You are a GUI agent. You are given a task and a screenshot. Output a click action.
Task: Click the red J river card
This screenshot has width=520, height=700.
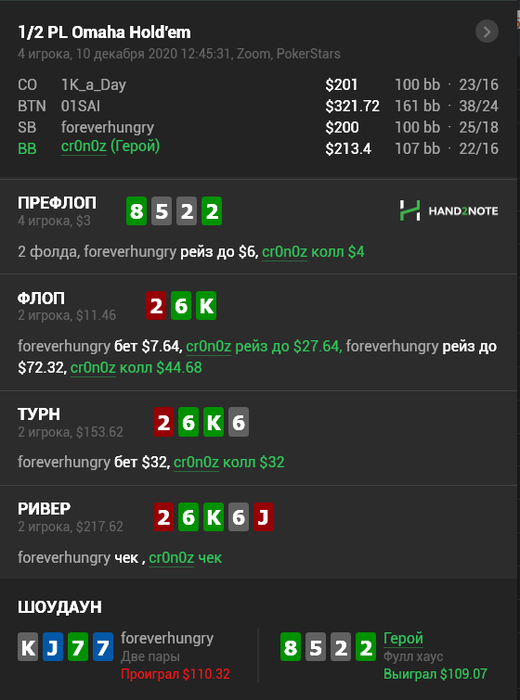(x=263, y=517)
